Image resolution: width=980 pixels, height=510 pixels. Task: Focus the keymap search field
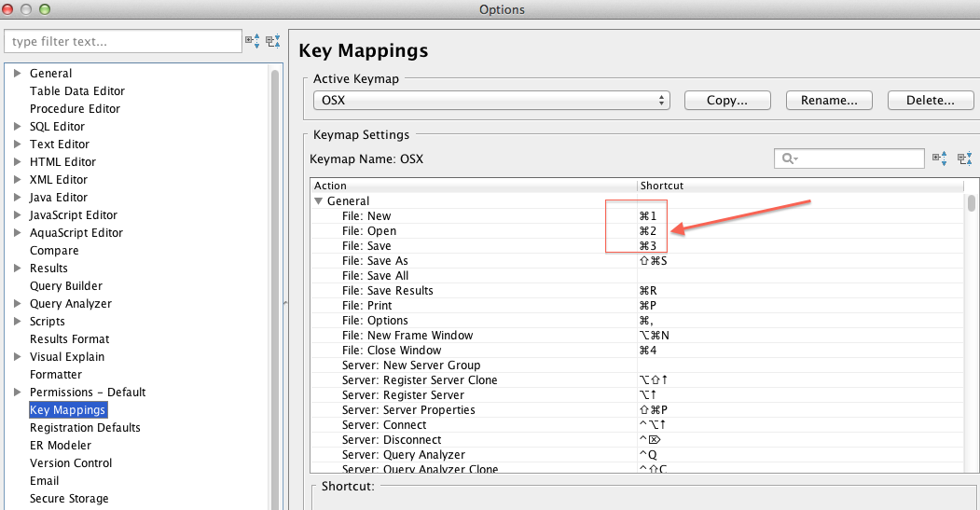coord(849,159)
